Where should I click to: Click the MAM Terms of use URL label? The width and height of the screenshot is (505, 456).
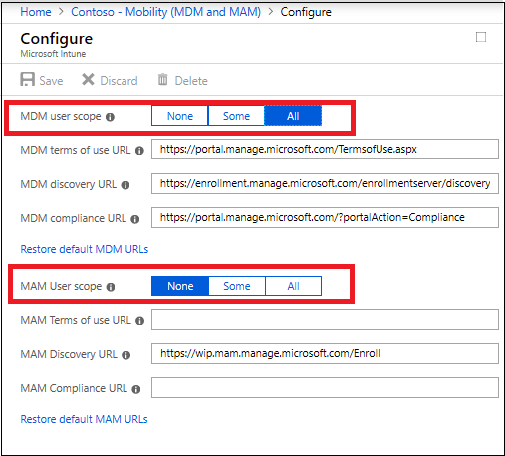coord(76,320)
